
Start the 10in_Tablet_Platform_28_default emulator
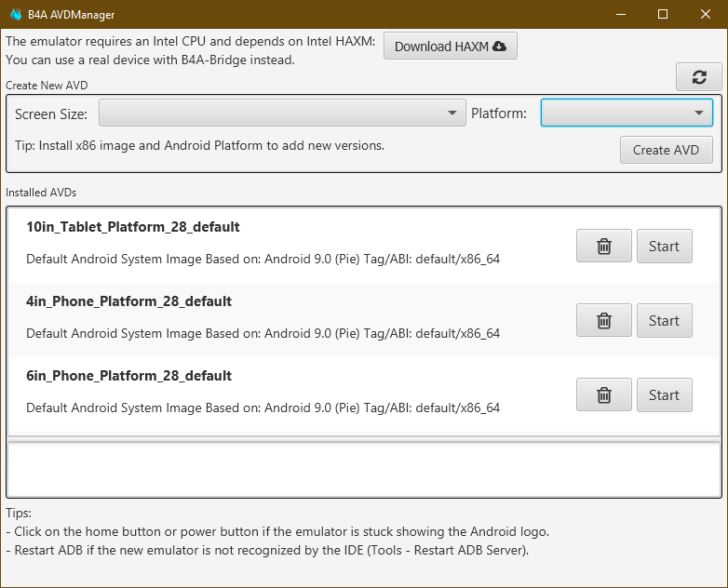(664, 247)
